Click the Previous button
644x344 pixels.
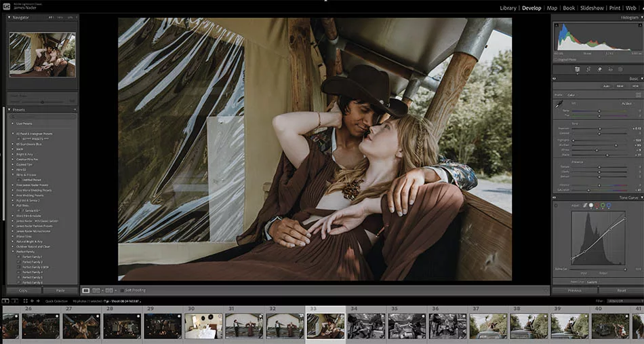574,290
